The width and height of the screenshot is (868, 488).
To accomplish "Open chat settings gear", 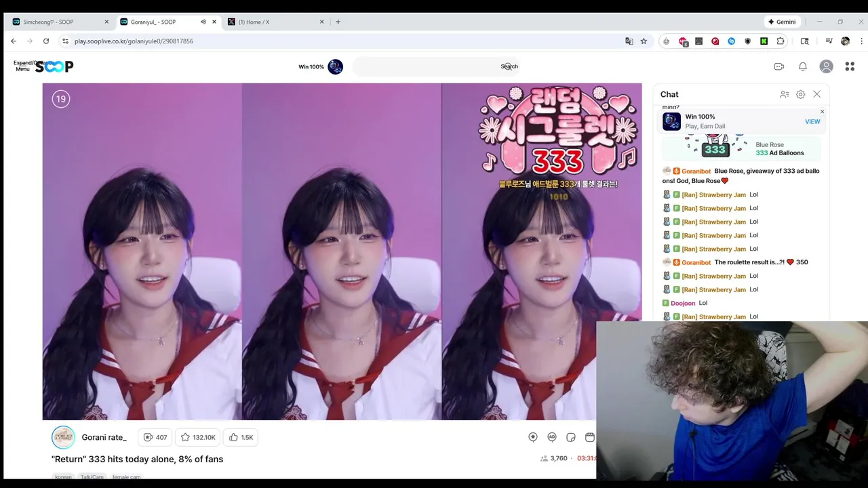I will pyautogui.click(x=801, y=94).
